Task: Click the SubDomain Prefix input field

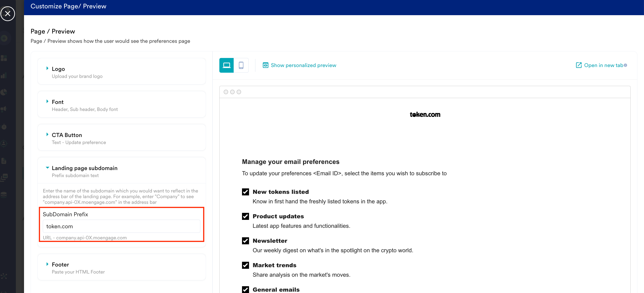Action: point(121,226)
